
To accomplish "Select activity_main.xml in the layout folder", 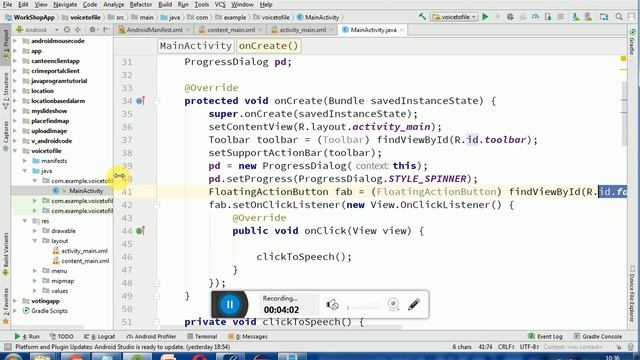I will coord(84,251).
